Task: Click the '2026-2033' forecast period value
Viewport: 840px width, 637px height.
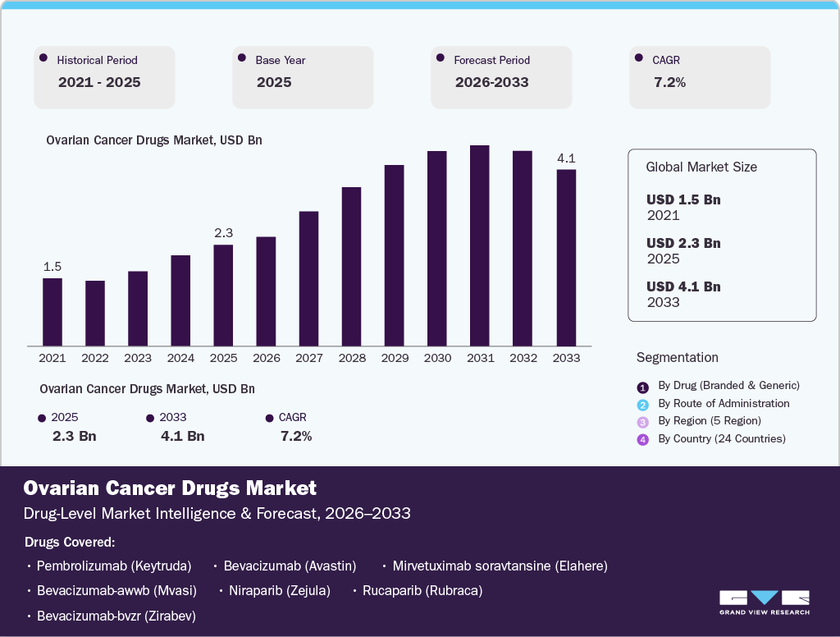Action: click(492, 83)
